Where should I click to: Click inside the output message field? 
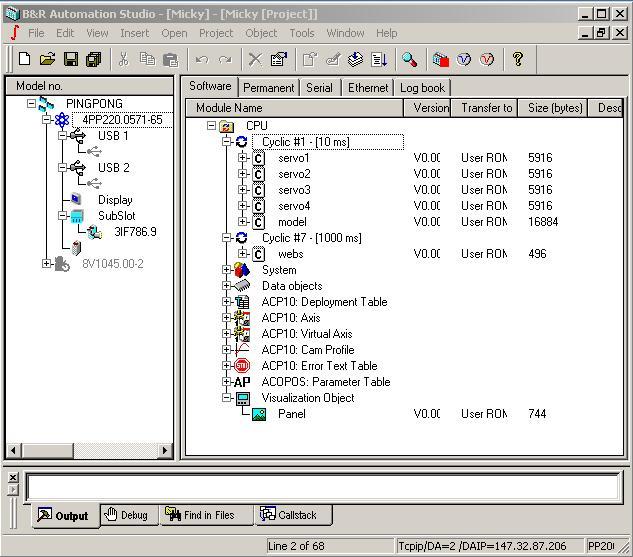(x=323, y=487)
